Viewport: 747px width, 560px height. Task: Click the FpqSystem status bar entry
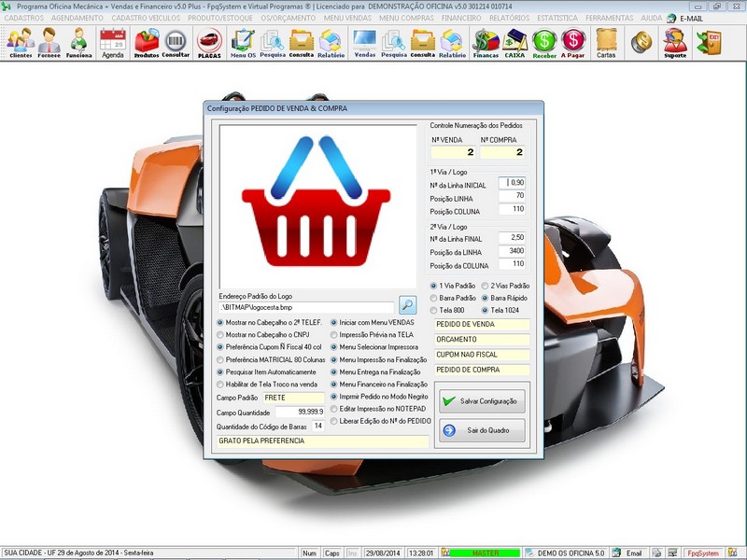click(x=703, y=553)
